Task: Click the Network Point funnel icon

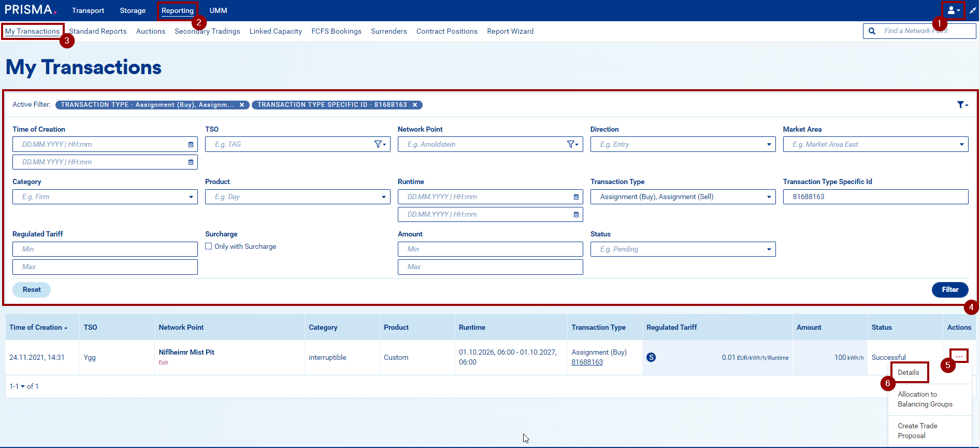Action: [x=572, y=145]
